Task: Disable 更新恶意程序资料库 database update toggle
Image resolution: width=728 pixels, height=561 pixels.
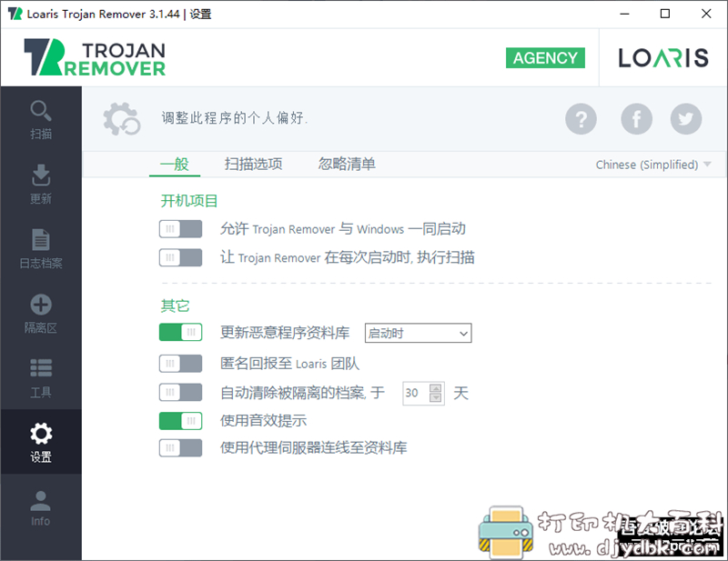Action: [180, 332]
